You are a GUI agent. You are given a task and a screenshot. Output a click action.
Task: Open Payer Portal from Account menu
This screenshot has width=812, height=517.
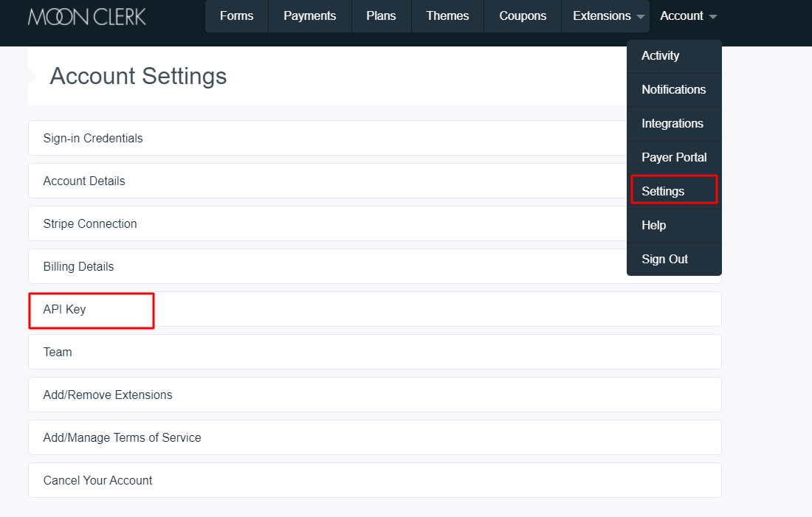click(674, 157)
